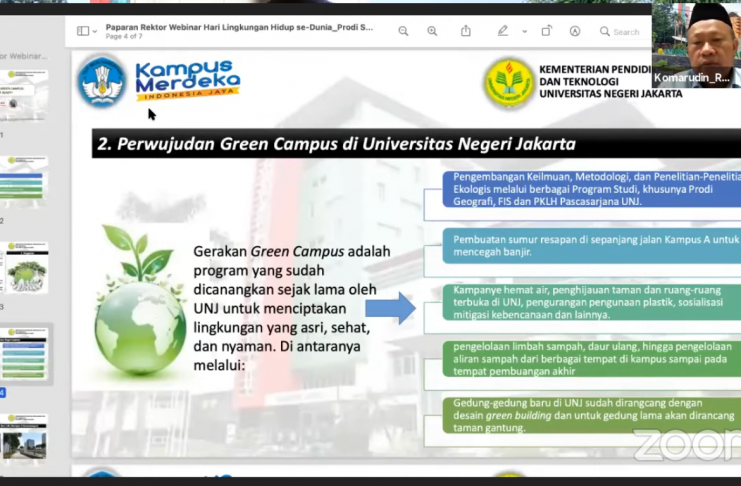Image resolution: width=741 pixels, height=486 pixels.
Task: Zoom in on the PDF page
Action: [x=432, y=31]
